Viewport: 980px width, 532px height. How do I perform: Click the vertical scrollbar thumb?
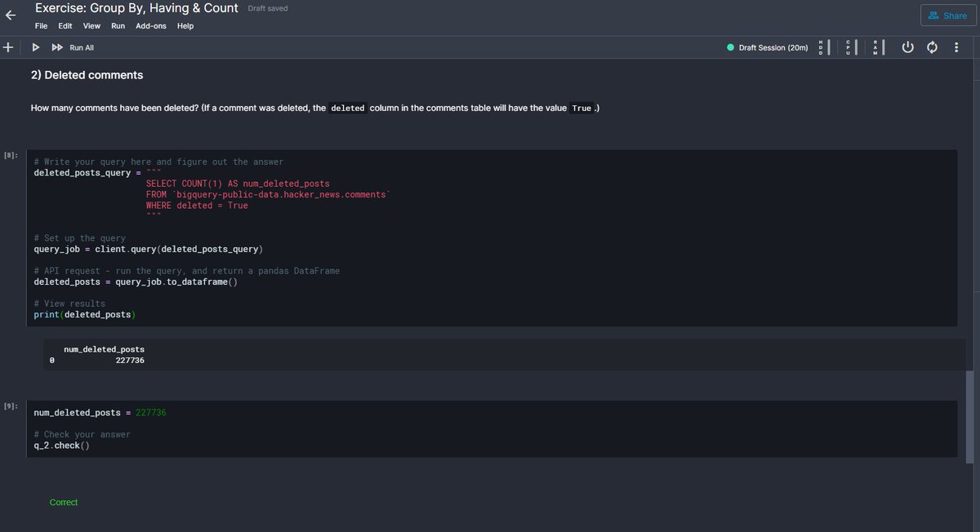(969, 418)
